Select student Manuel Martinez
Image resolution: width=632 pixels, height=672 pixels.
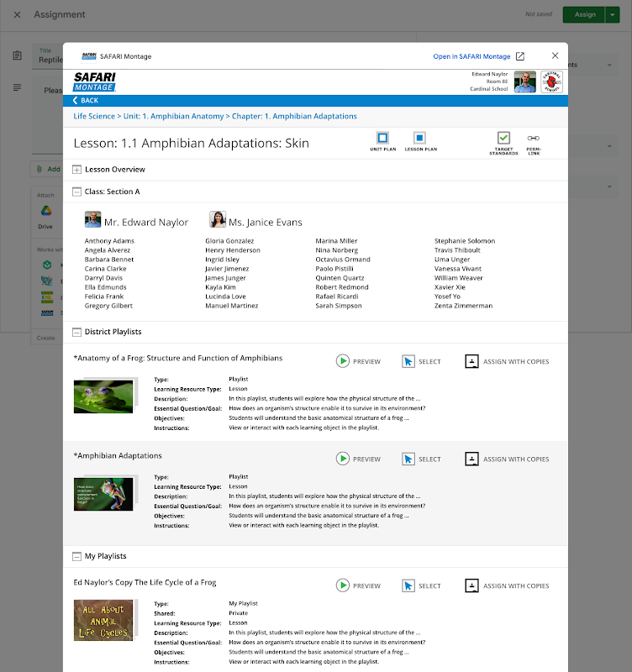pos(231,306)
